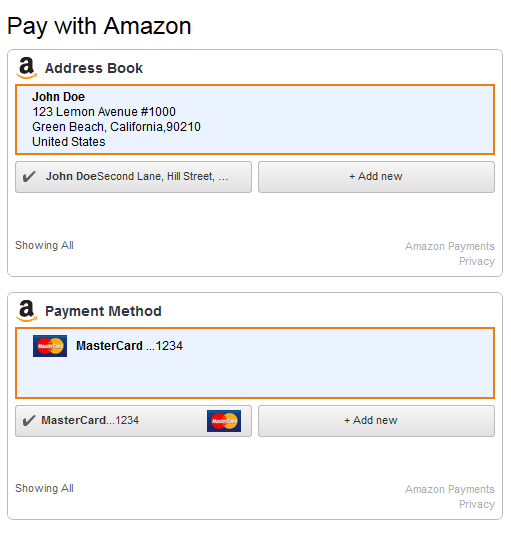This screenshot has width=511, height=533.
Task: Click the highlighted 123 Lemon Avenue address panel
Action: (255, 119)
